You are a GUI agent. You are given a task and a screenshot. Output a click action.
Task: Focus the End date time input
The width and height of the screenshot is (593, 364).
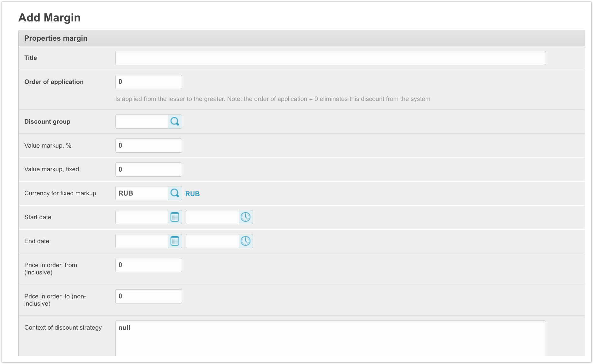[x=212, y=241]
